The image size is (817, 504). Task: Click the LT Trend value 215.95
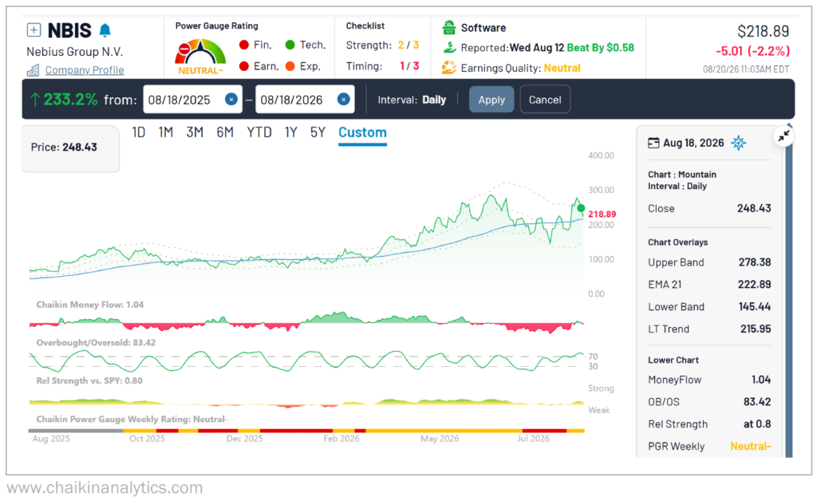point(756,329)
